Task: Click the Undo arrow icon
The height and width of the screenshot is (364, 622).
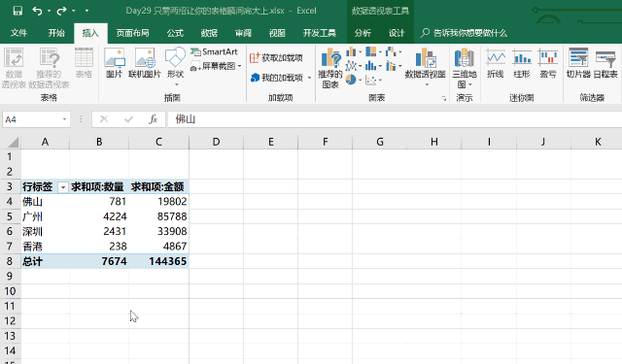Action: [x=37, y=11]
